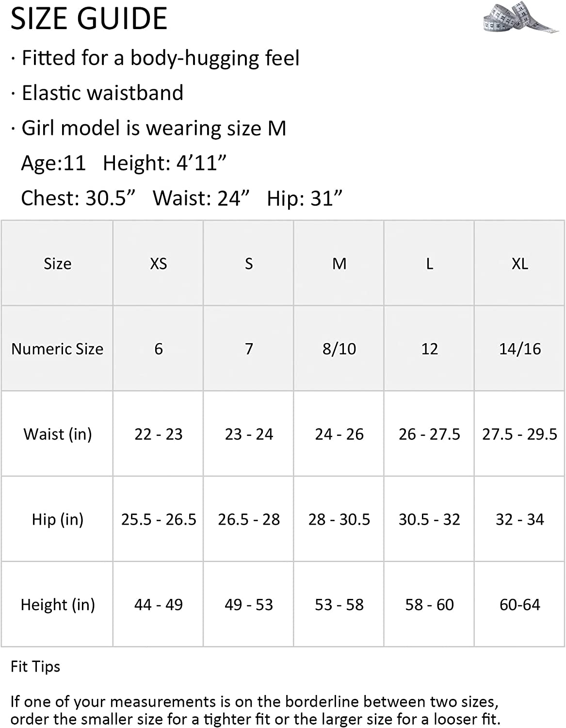Click height value 60-64

coord(519,605)
